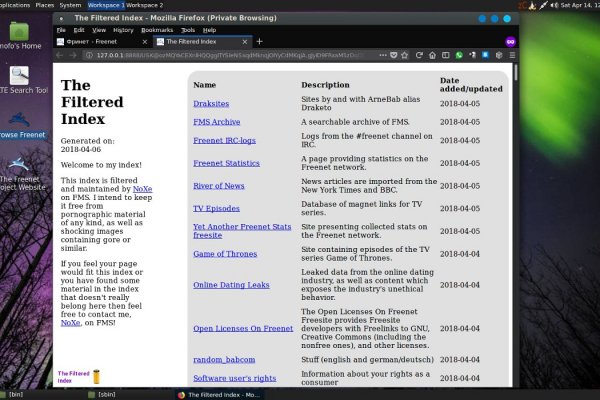Click the Online Dating Leaks link
600x400 pixels.
(232, 285)
